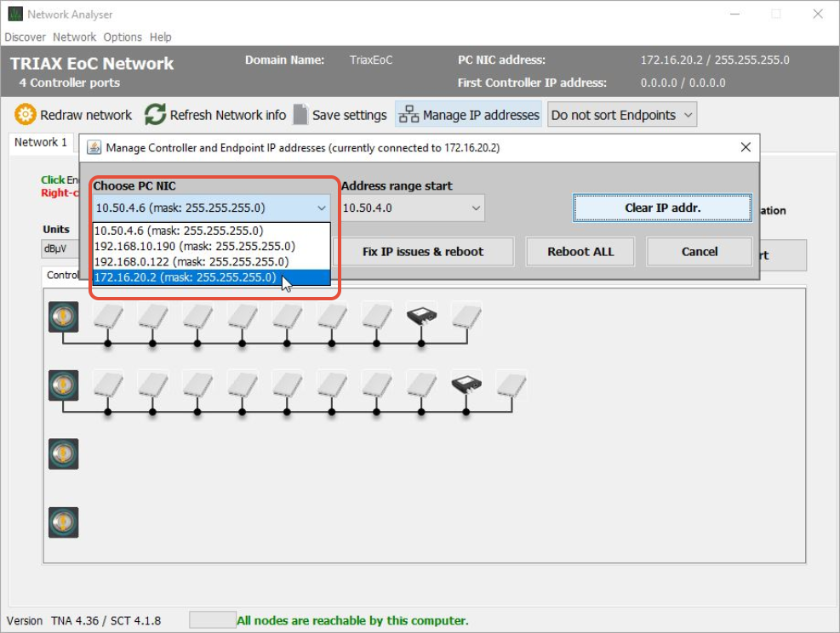Open the Network menu
Image resolution: width=840 pixels, height=633 pixels.
[x=74, y=37]
